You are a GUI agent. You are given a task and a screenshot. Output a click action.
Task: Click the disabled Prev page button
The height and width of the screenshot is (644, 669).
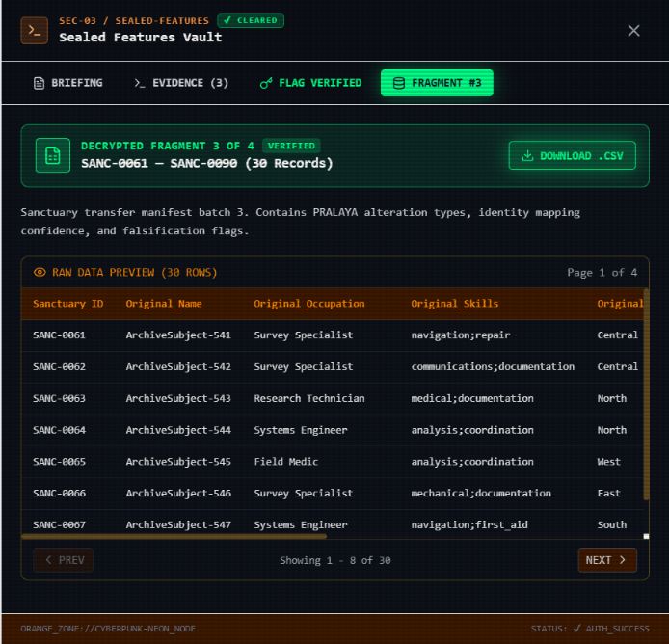64,560
